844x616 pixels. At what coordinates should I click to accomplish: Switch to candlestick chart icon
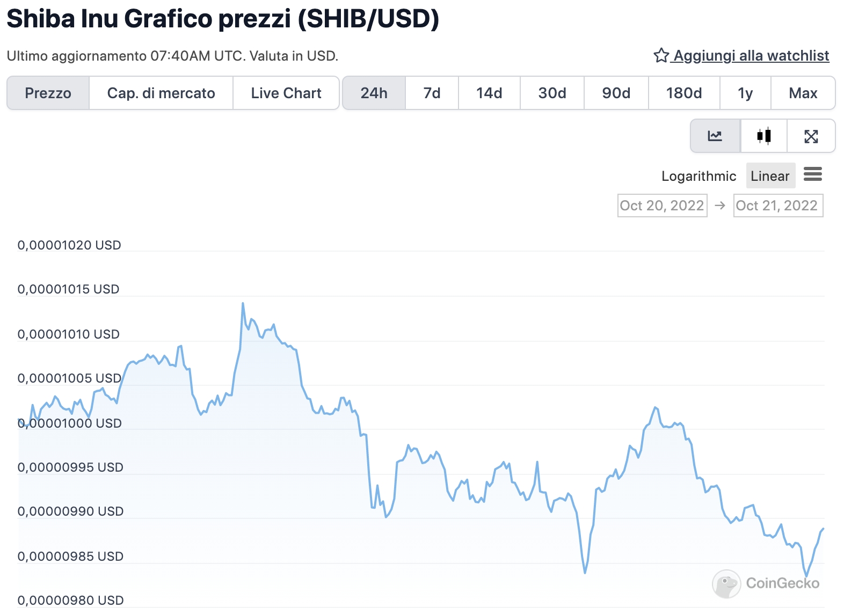coord(764,136)
